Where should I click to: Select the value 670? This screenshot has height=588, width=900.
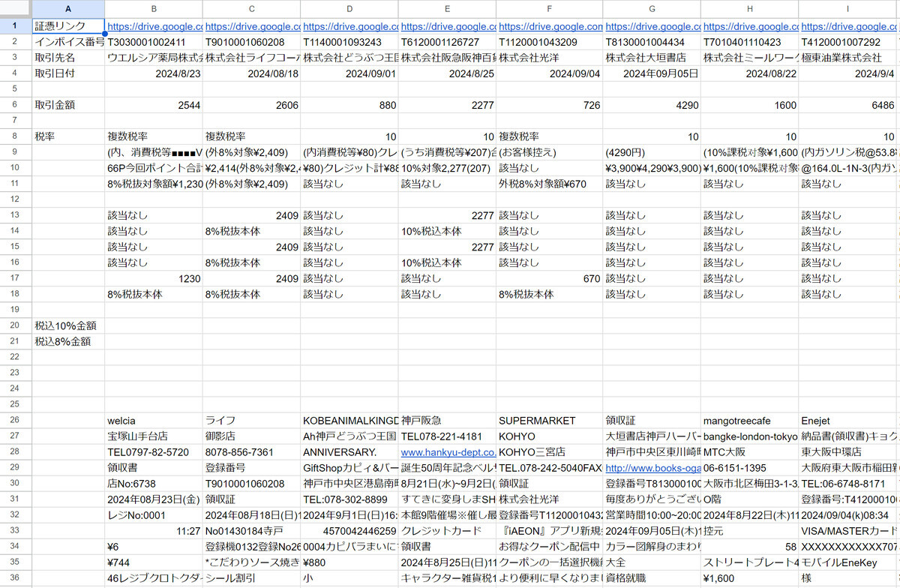click(x=550, y=279)
